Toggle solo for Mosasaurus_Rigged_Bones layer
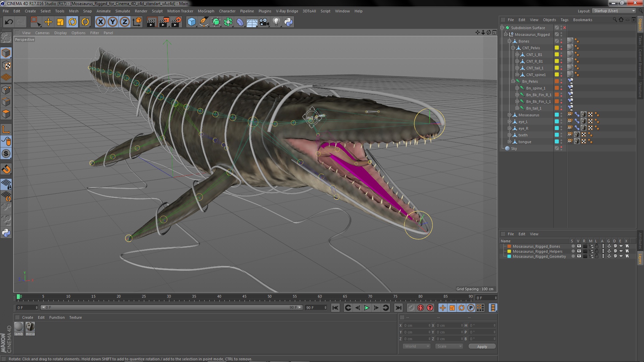This screenshot has width=644, height=362. point(573,246)
